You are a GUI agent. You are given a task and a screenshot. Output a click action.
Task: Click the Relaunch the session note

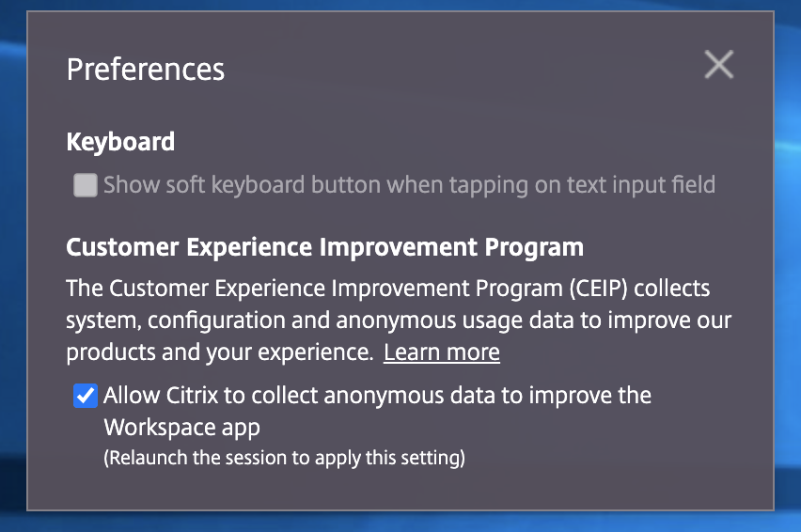pos(285,459)
